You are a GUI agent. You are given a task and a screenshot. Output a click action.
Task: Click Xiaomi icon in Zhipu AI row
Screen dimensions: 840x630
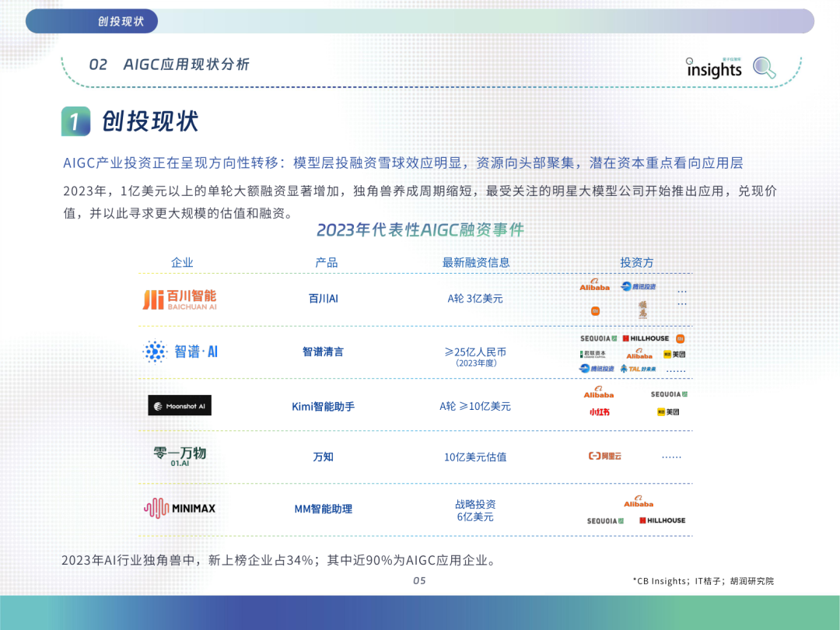pos(681,338)
